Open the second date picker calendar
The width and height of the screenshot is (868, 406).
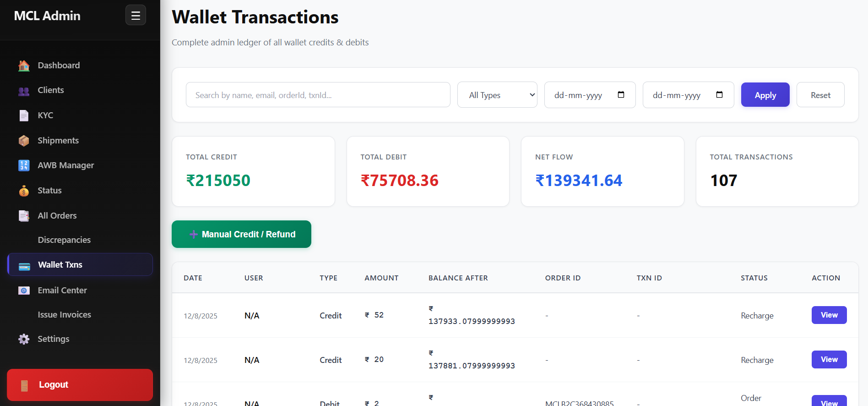tap(719, 94)
